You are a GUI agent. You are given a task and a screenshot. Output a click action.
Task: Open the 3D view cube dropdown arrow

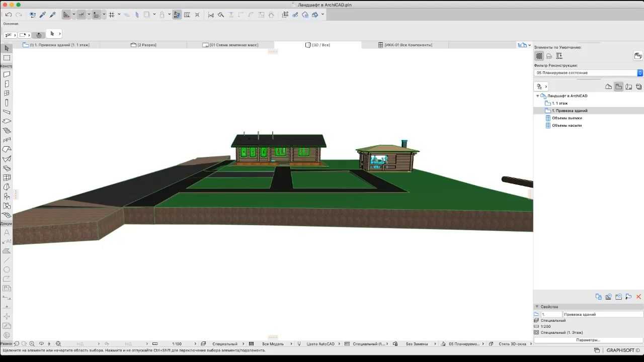[x=323, y=15]
